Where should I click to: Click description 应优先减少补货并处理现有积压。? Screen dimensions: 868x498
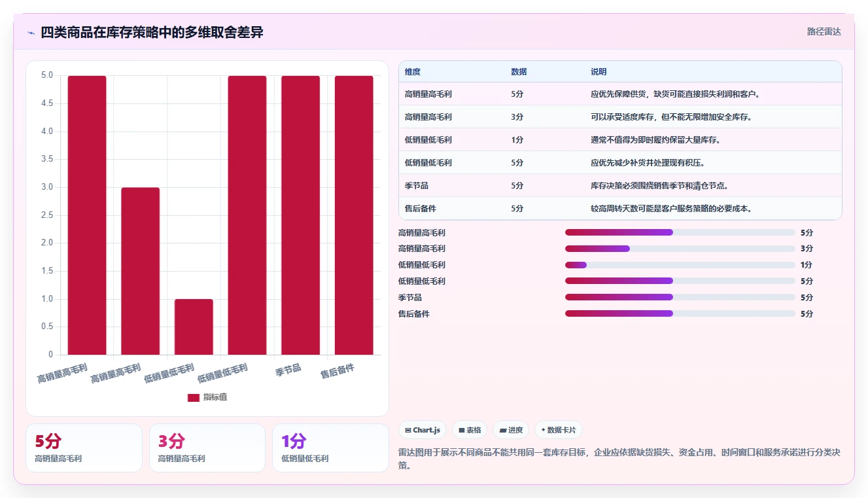[648, 163]
